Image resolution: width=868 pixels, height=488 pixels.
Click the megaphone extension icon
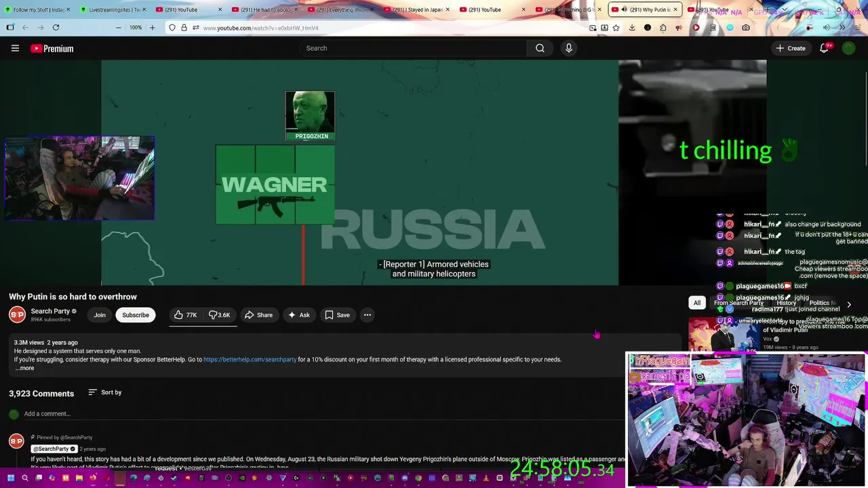click(x=679, y=28)
